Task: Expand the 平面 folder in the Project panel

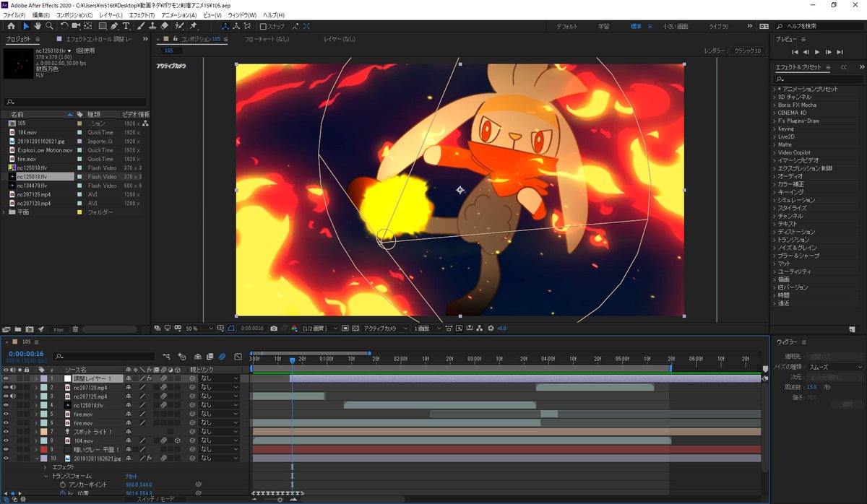Action: click(x=4, y=212)
